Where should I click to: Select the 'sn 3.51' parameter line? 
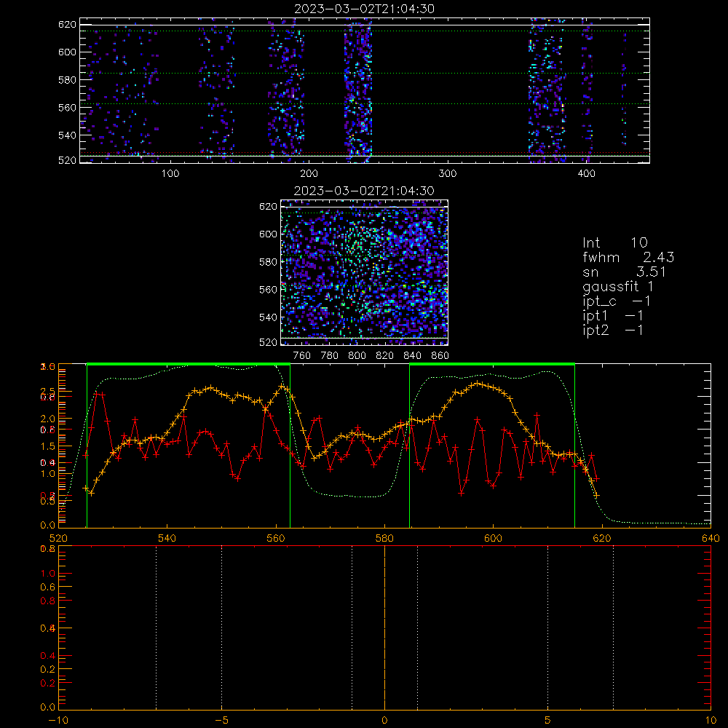coord(624,272)
